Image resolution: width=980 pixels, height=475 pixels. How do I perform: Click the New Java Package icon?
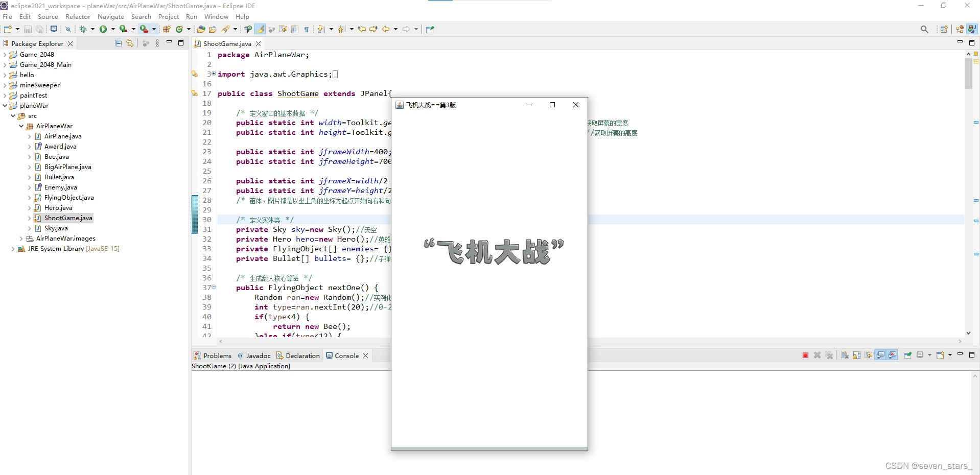[x=167, y=29]
